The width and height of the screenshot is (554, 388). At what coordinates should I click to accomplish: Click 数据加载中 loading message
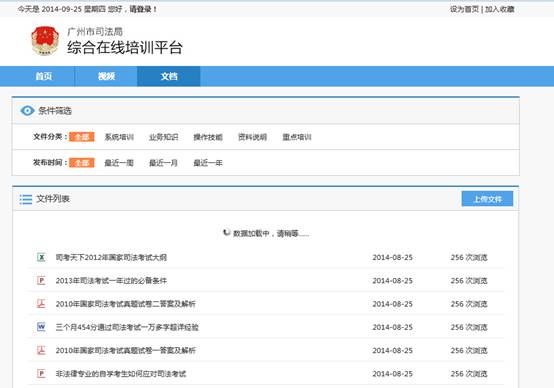(x=271, y=233)
